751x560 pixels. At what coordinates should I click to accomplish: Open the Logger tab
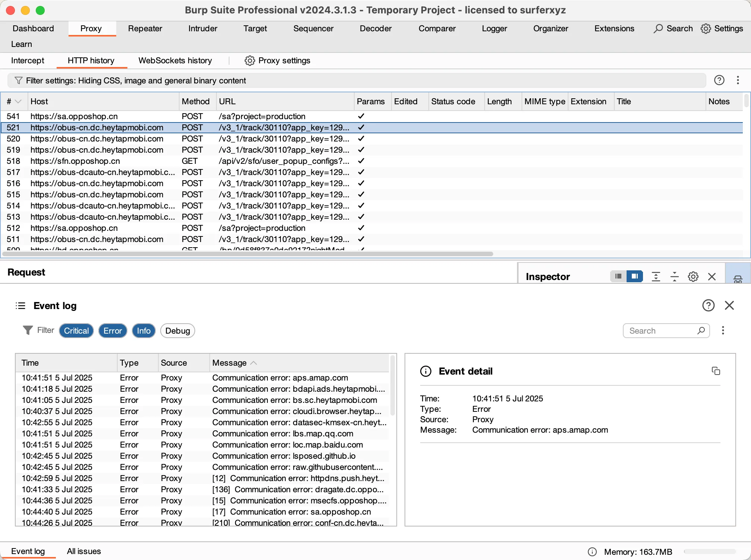[494, 29]
